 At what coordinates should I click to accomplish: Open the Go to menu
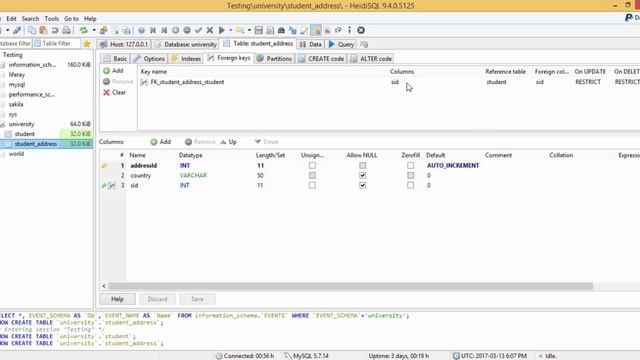(71, 19)
